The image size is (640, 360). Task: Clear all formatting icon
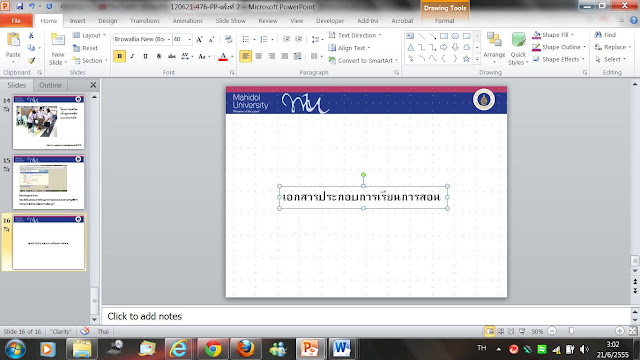229,39
